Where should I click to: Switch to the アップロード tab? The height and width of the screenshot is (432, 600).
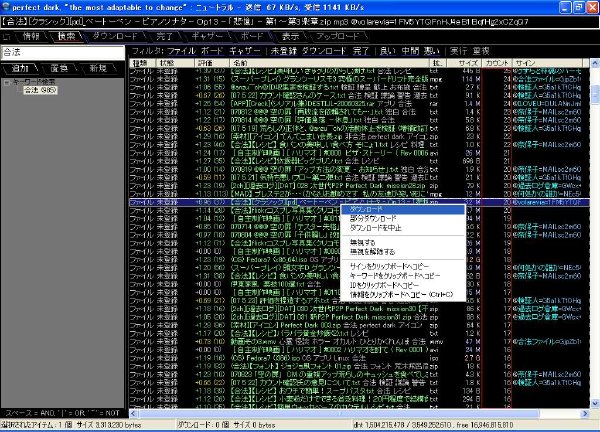pyautogui.click(x=338, y=36)
